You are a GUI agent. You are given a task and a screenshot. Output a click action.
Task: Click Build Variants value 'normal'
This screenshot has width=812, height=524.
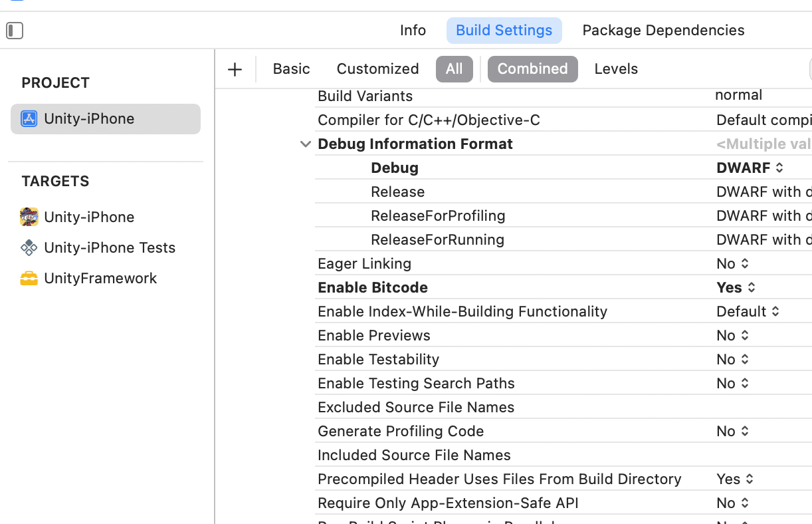coord(738,95)
